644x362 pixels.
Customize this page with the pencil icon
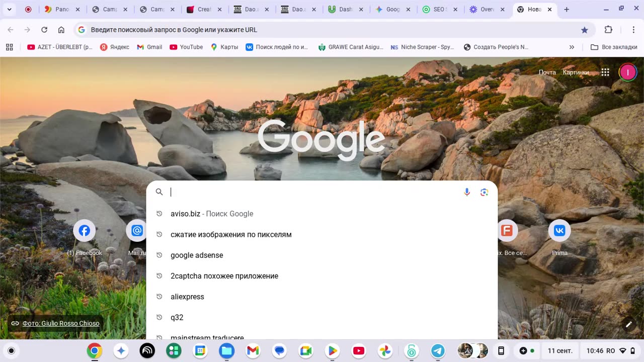click(628, 324)
